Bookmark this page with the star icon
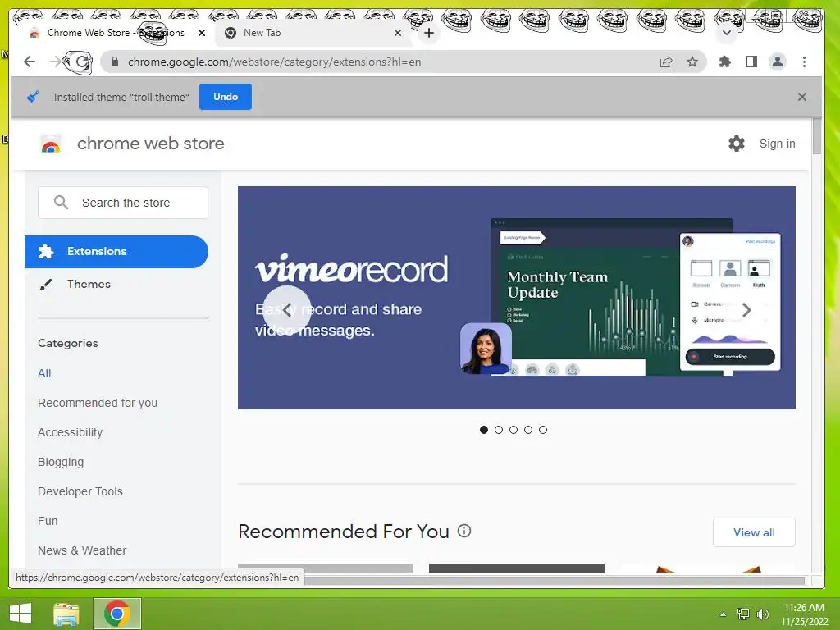This screenshot has width=840, height=630. [692, 62]
